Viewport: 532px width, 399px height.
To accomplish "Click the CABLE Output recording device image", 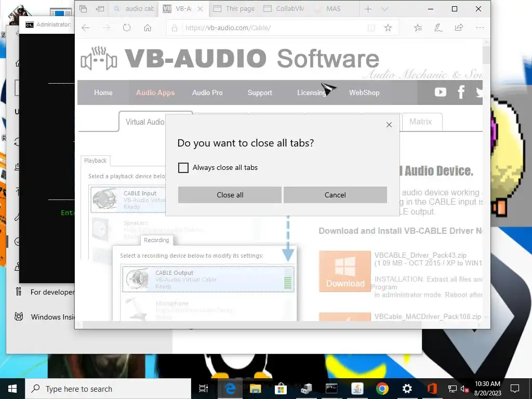I will 137,279.
